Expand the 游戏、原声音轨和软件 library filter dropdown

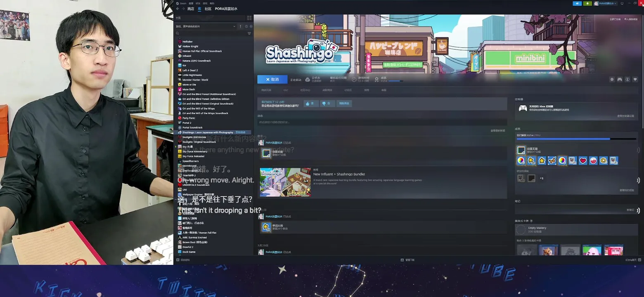click(206, 26)
